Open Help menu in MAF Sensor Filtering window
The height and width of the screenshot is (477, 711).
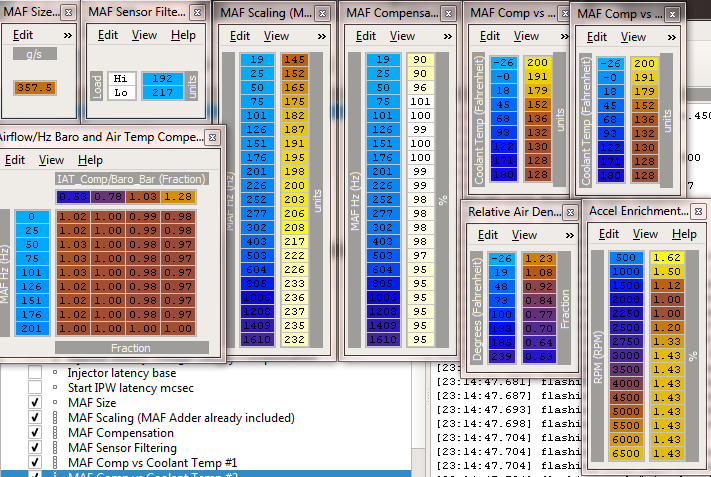[183, 35]
